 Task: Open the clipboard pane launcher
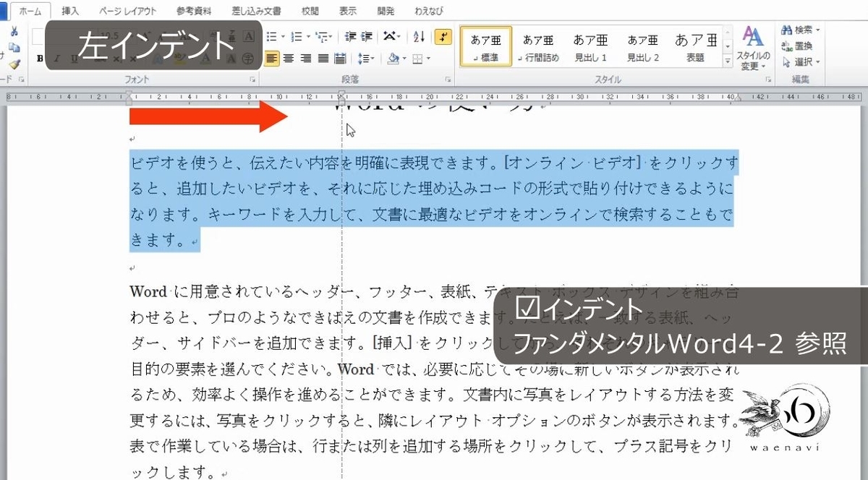pos(21,80)
